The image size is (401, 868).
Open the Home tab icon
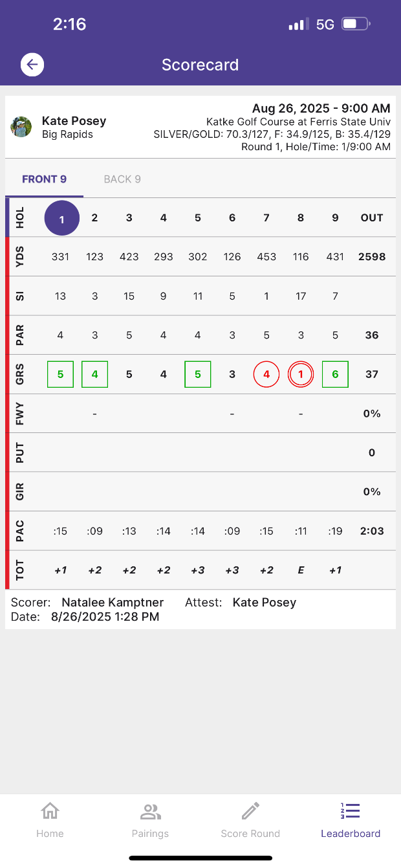[50, 811]
